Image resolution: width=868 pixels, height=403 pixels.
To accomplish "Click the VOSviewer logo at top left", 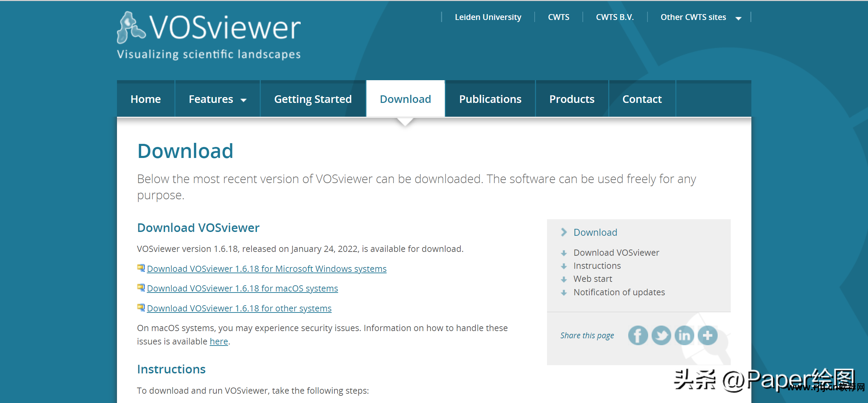I will (x=208, y=35).
